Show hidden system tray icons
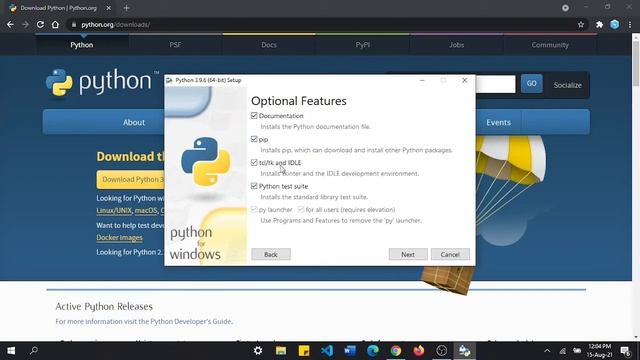Viewport: 640px width, 360px height. coord(547,351)
